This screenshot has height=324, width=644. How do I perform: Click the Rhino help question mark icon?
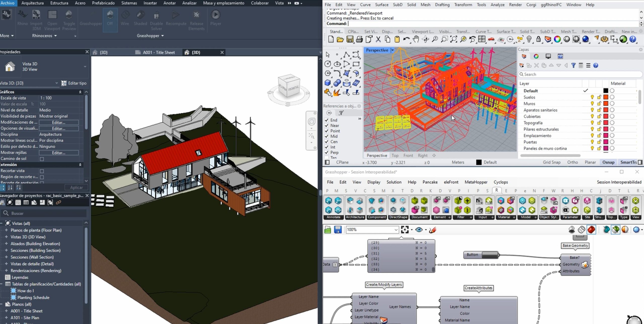point(633,39)
